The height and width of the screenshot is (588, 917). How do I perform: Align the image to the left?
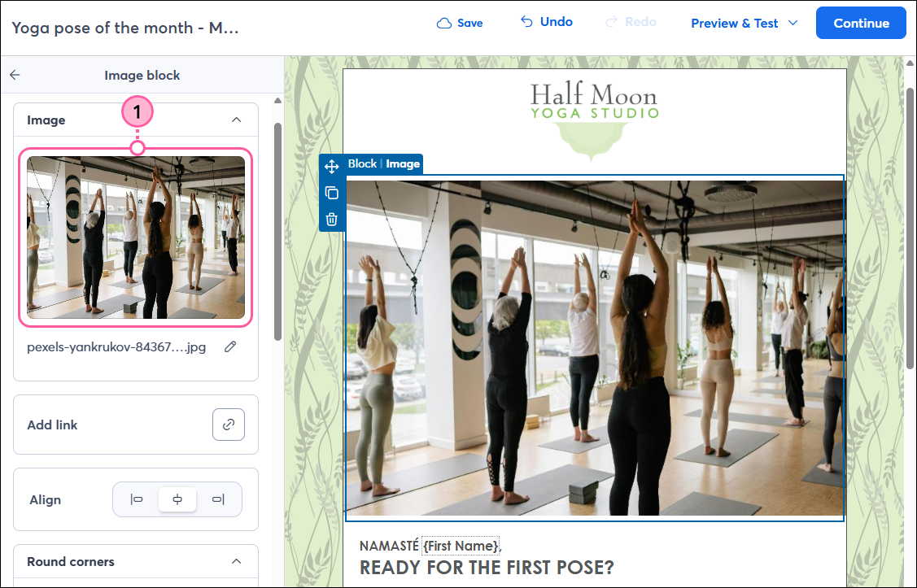pyautogui.click(x=137, y=499)
